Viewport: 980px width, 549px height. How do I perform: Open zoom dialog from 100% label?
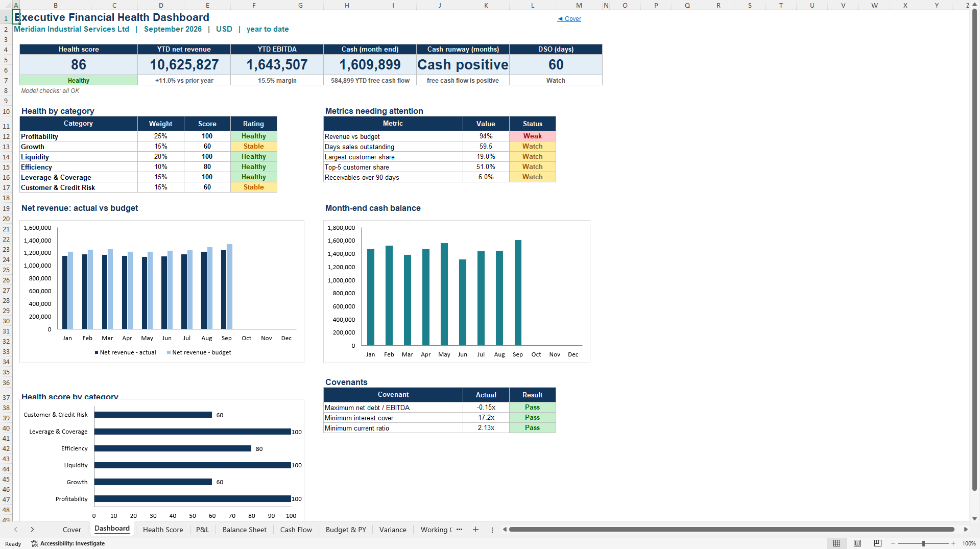pyautogui.click(x=969, y=543)
